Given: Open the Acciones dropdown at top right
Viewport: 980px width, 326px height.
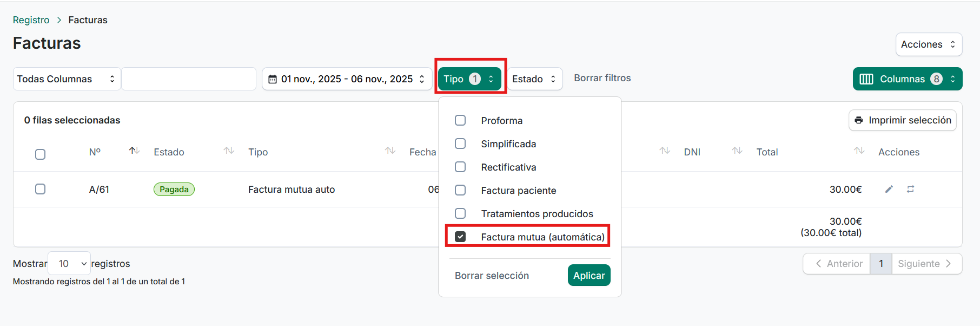Looking at the screenshot, I should [x=928, y=44].
